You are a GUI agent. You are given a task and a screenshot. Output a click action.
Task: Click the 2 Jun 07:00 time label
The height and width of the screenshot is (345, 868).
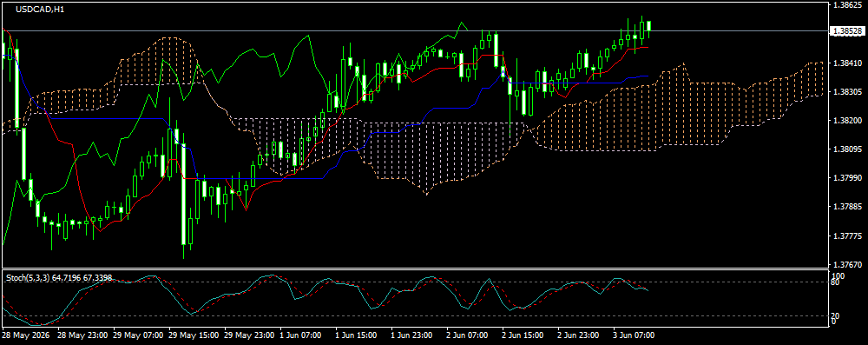tap(468, 335)
